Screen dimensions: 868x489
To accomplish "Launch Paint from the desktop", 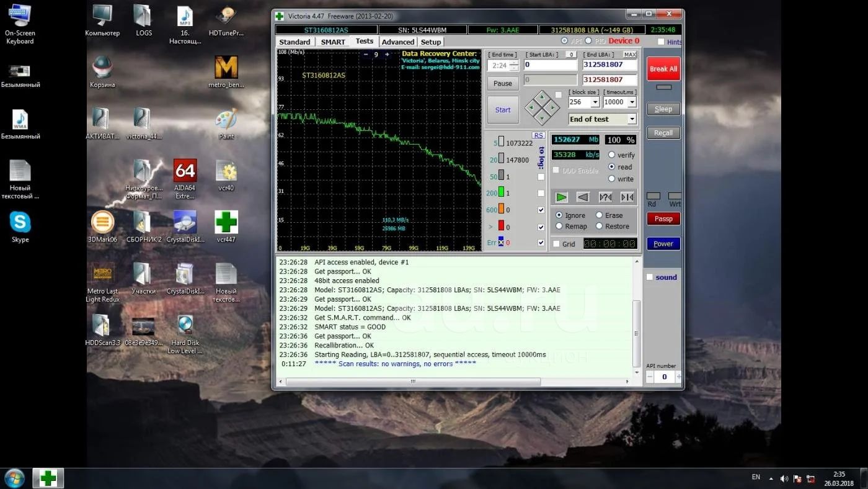I will point(226,124).
